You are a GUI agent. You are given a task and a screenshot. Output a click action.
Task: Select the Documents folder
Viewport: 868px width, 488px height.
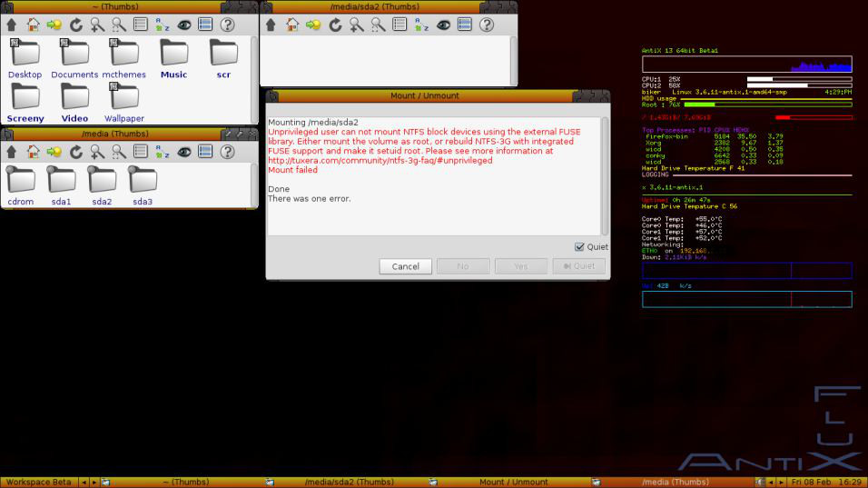[x=74, y=59]
